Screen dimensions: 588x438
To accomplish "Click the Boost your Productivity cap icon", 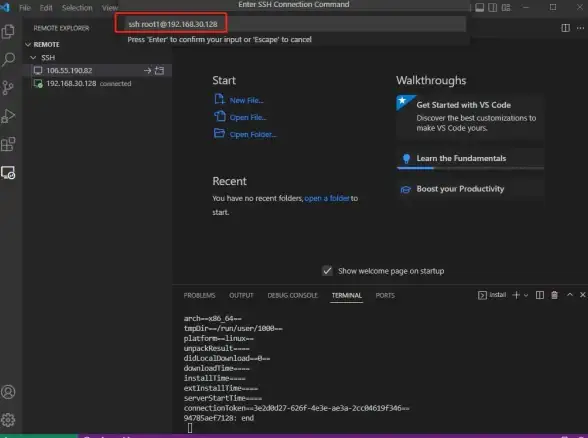I will pyautogui.click(x=406, y=189).
